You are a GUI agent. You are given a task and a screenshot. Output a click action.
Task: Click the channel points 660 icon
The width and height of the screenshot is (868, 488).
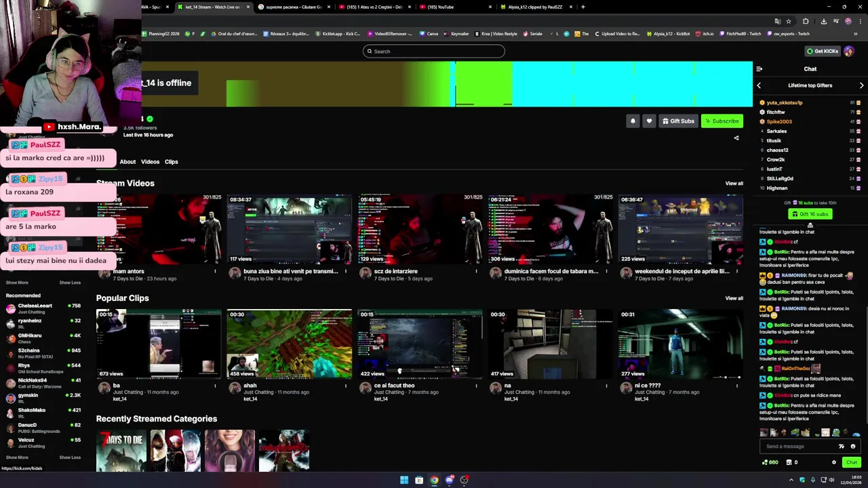coord(770,462)
